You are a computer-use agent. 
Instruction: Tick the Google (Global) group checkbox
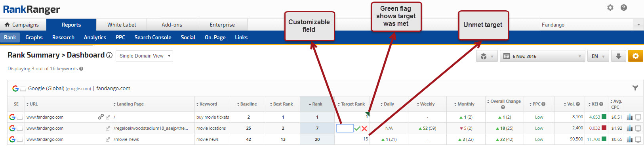(x=23, y=88)
